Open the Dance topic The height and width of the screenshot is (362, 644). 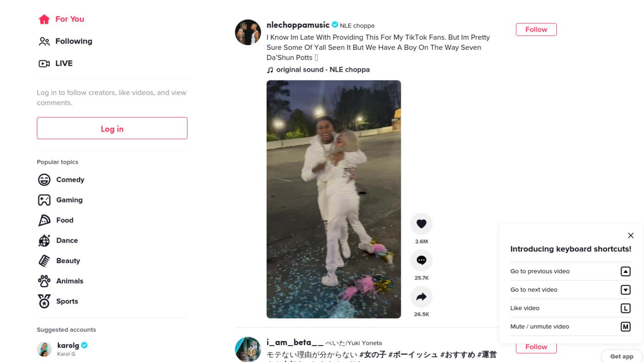[58, 240]
